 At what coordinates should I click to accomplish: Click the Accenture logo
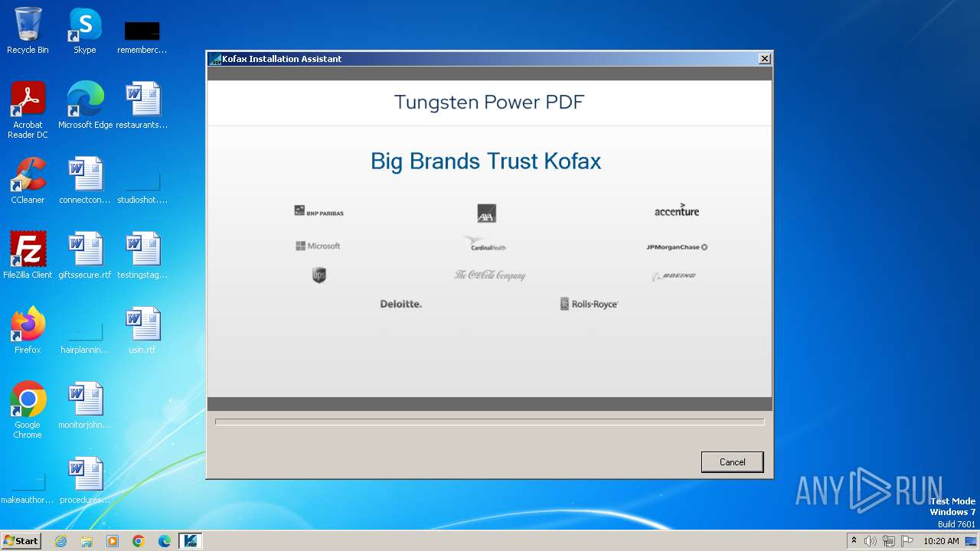pyautogui.click(x=677, y=210)
